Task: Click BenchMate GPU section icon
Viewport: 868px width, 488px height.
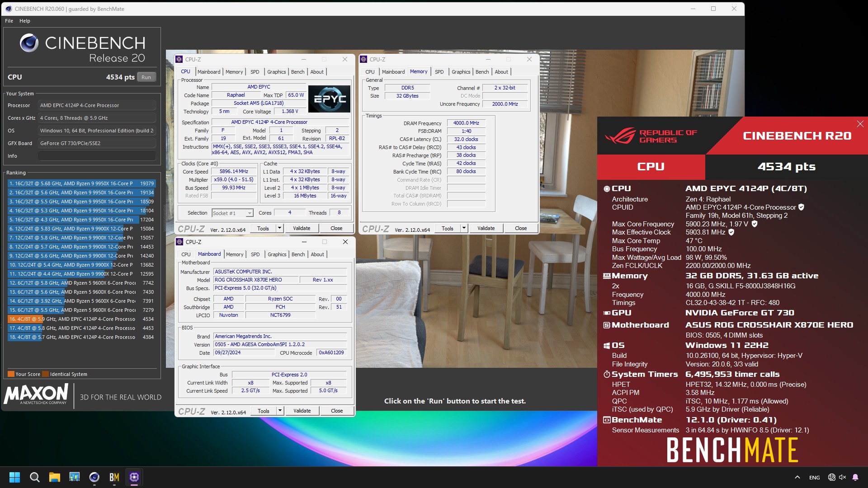Action: tap(607, 313)
